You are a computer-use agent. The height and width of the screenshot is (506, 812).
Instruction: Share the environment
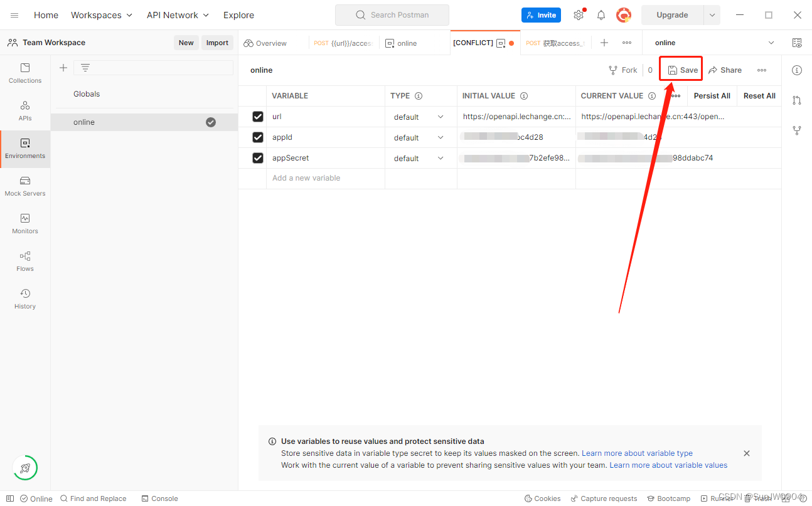click(725, 70)
